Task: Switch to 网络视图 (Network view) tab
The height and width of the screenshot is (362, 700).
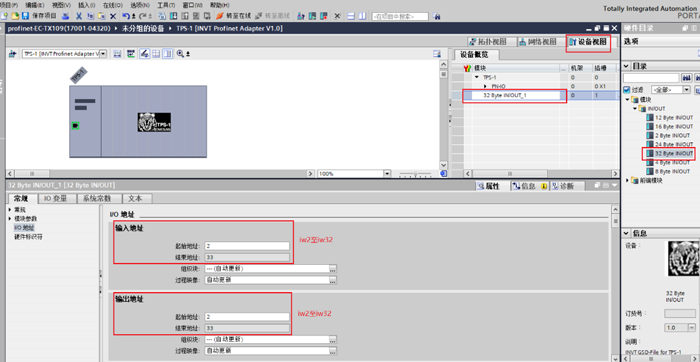Action: pos(538,42)
